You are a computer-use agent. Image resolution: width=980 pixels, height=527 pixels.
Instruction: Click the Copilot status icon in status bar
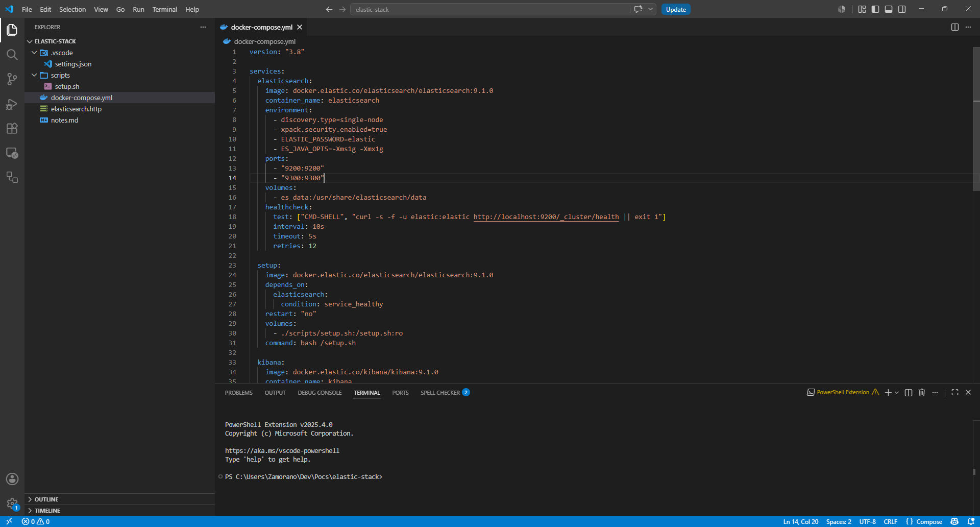[954, 521]
